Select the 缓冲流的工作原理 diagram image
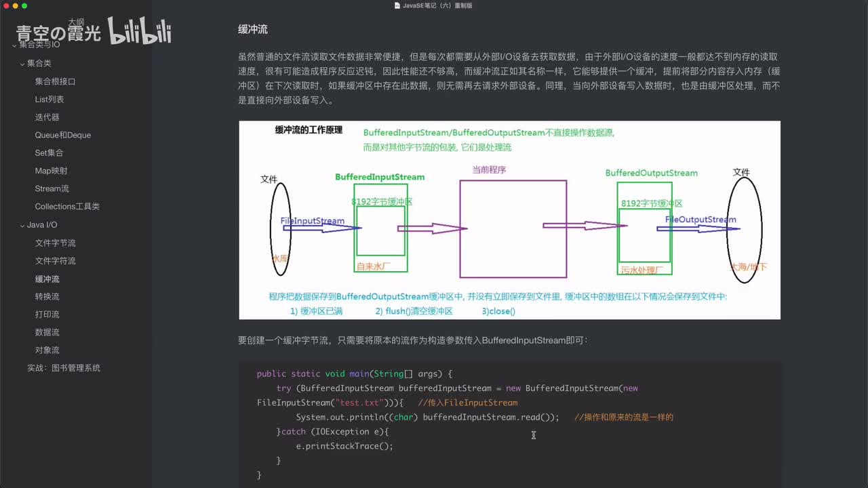Viewport: 868px width, 488px height. tap(509, 220)
